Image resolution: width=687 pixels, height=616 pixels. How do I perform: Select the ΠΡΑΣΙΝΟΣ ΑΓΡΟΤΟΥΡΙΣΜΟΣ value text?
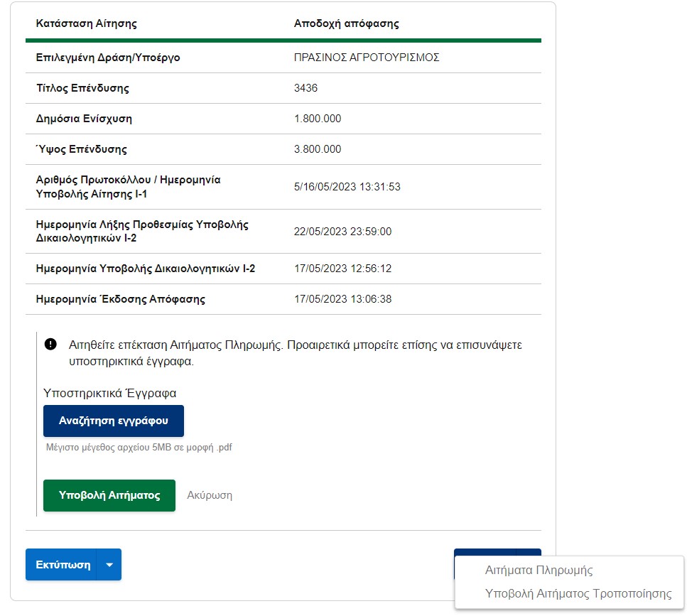point(367,58)
